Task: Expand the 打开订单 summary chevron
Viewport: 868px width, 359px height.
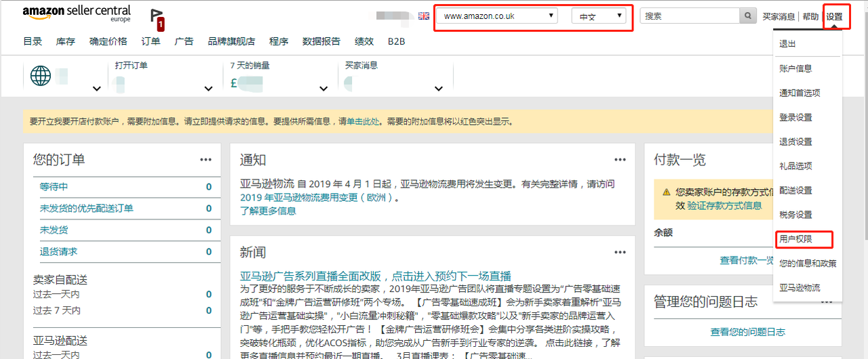Action: tap(209, 89)
